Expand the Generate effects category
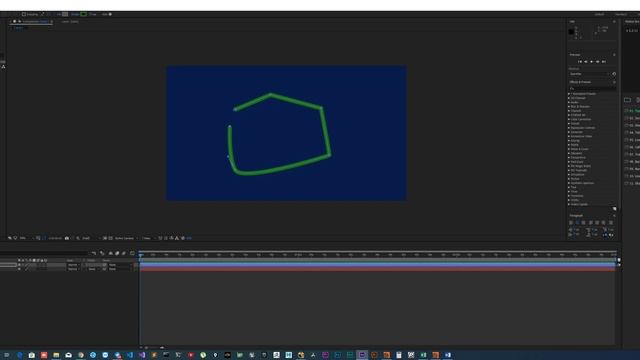Image resolution: width=640 pixels, height=360 pixels. [569, 132]
